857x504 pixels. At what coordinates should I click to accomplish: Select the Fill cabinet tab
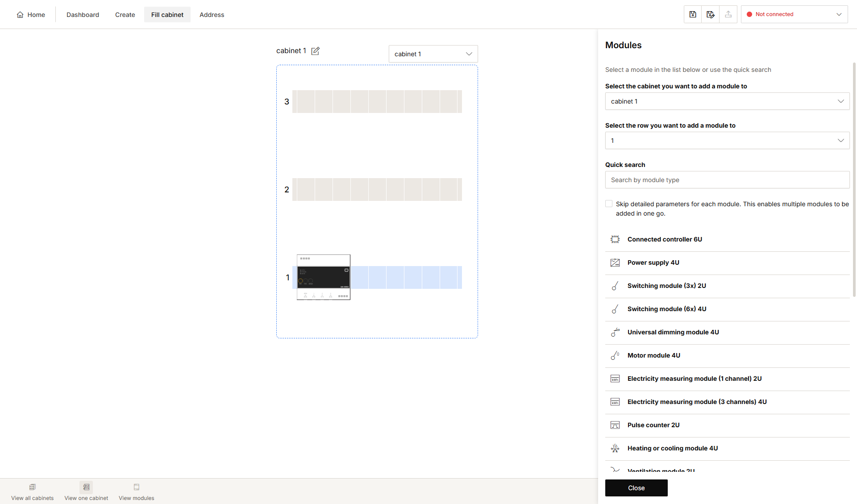(x=167, y=15)
